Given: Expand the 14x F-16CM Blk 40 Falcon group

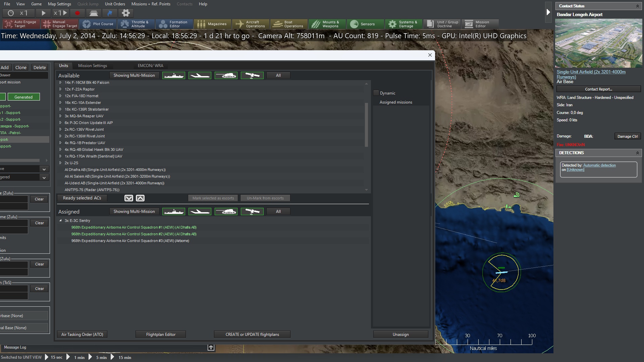Looking at the screenshot, I should click(60, 82).
